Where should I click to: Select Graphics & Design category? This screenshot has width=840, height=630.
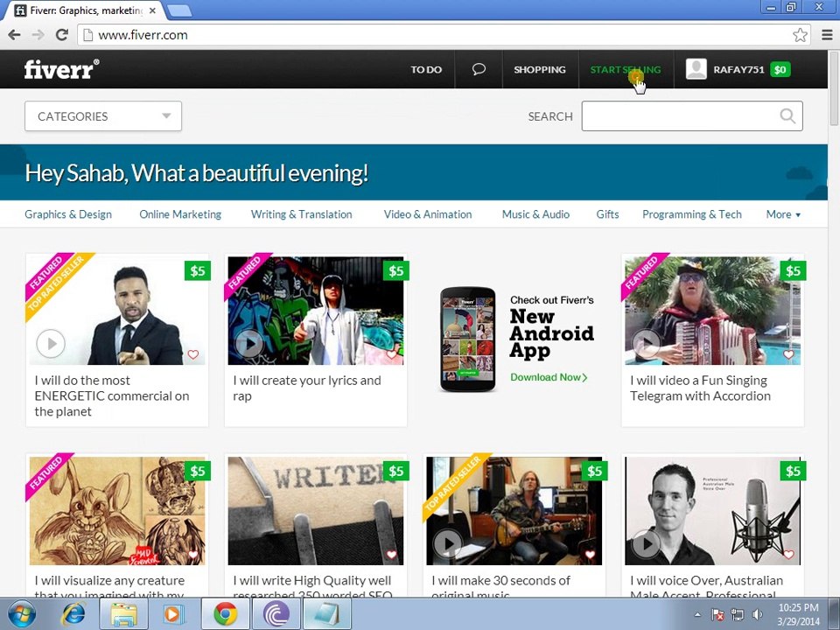click(68, 214)
